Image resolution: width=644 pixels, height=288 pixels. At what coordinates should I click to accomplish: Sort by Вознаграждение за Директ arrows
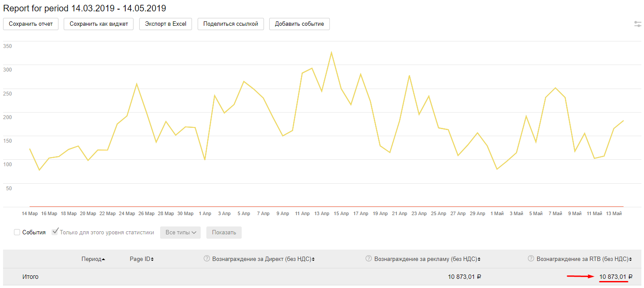tap(313, 259)
